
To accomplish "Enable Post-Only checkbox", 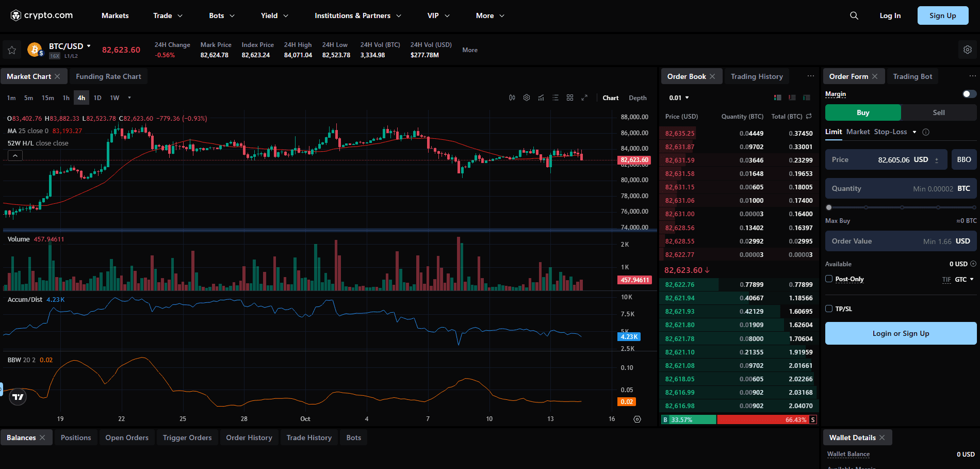I will [829, 279].
